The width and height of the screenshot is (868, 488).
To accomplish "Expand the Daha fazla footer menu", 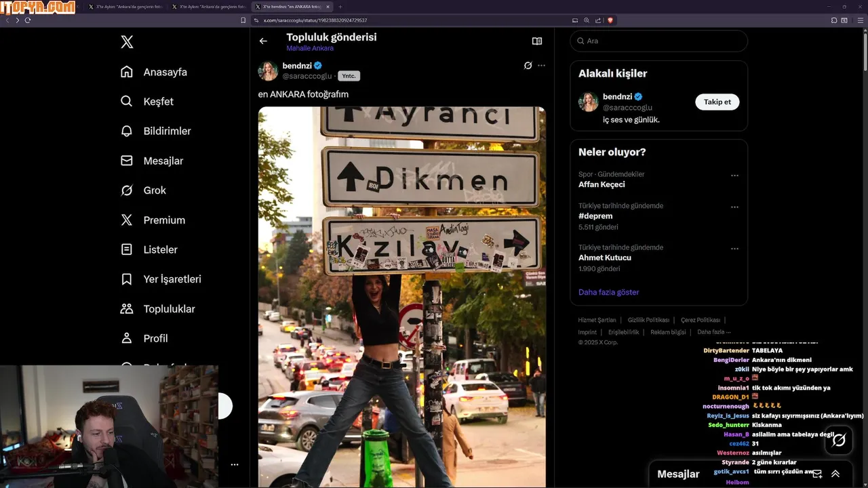I will (x=713, y=332).
